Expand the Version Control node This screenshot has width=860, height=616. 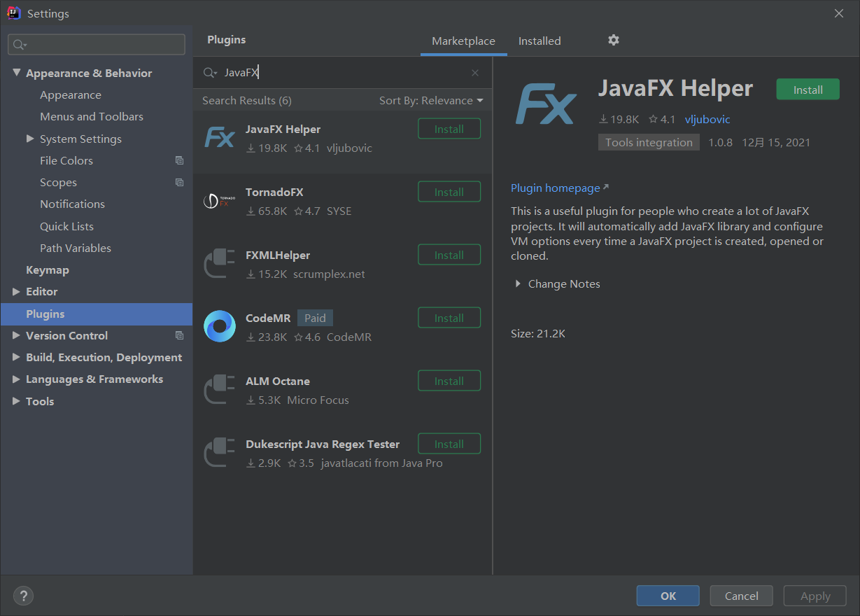(17, 335)
